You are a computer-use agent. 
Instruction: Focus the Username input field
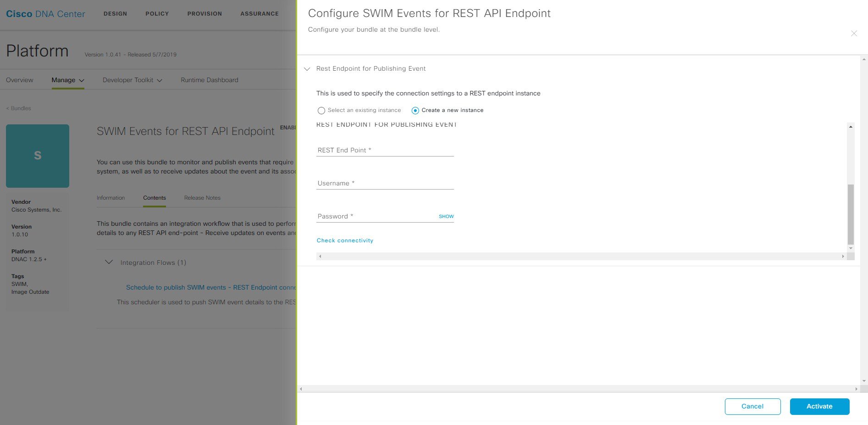click(x=385, y=183)
